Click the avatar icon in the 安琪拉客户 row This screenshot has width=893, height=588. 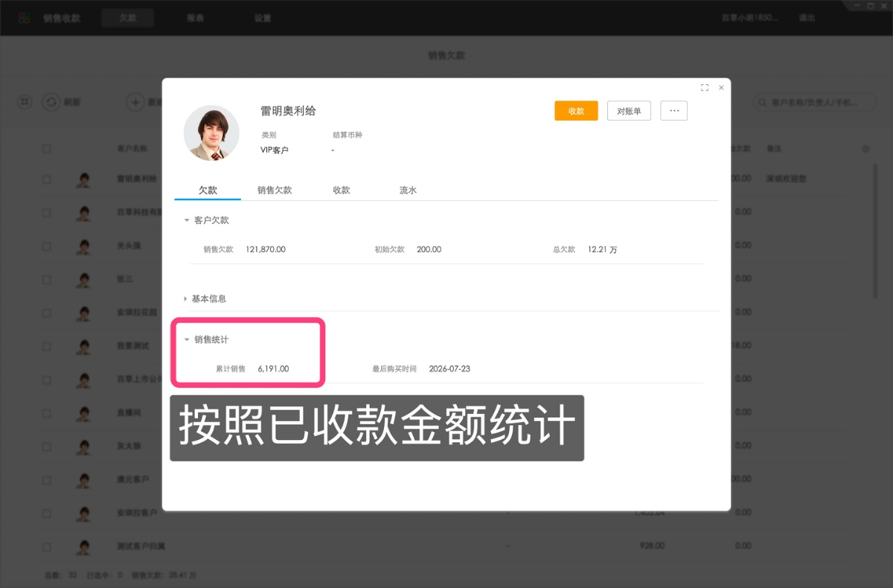pyautogui.click(x=83, y=514)
